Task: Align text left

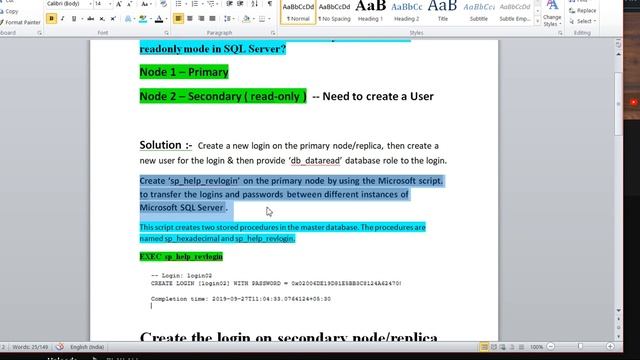Action: 178,19
